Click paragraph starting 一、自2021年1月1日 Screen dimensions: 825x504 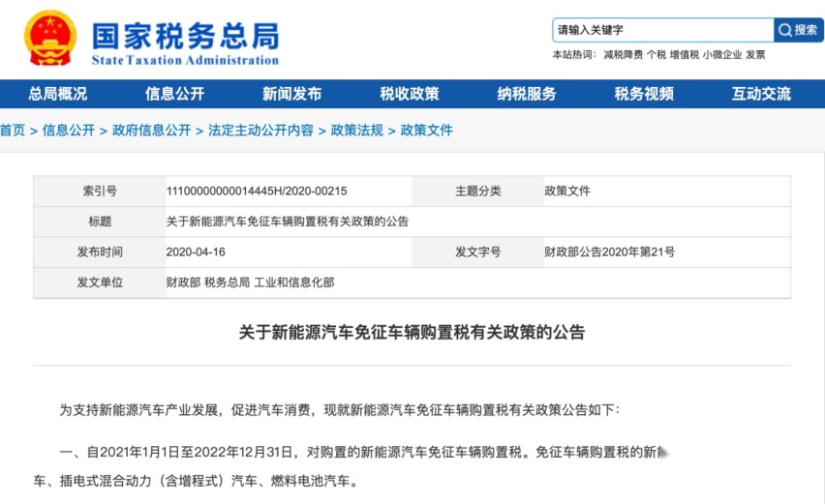pos(363,452)
